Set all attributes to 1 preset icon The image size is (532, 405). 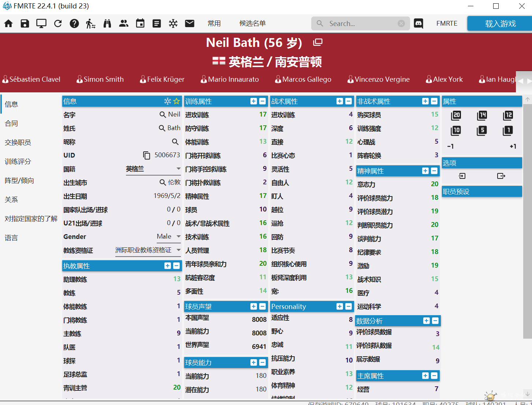click(508, 130)
